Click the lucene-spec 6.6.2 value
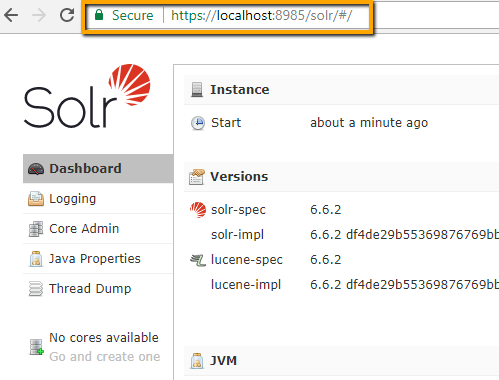Screen dimensions: 499x380 [326, 260]
